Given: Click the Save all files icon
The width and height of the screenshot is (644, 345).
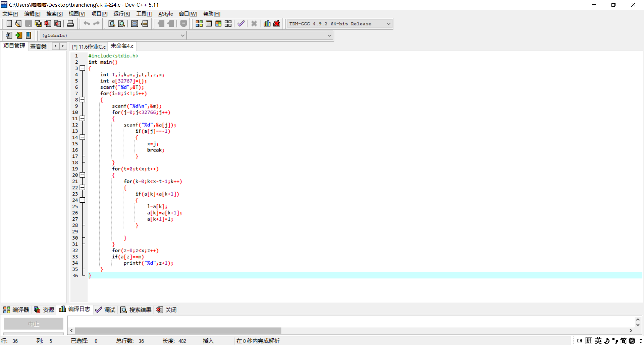Looking at the screenshot, I should pos(38,23).
